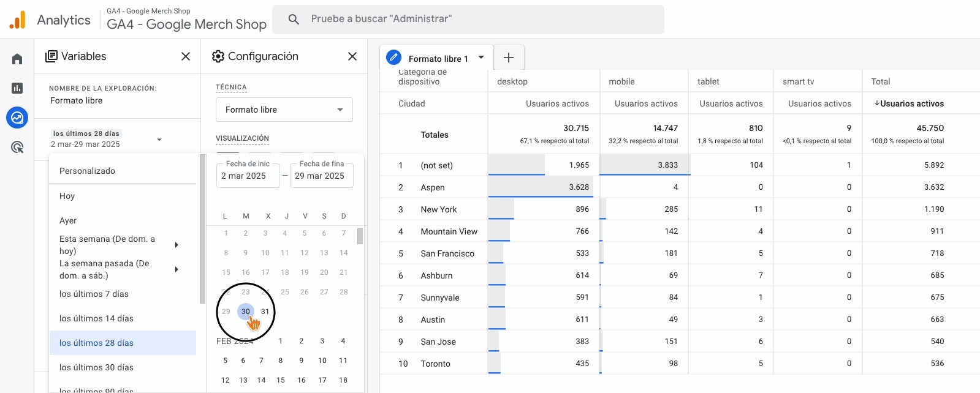Close the Configuración panel
Screen dimensions: 980x393
pyautogui.click(x=352, y=56)
